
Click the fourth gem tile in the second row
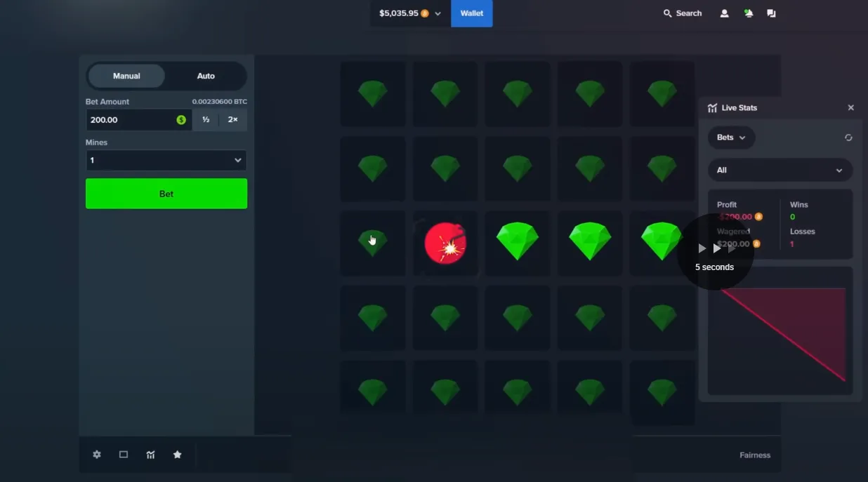click(x=590, y=168)
